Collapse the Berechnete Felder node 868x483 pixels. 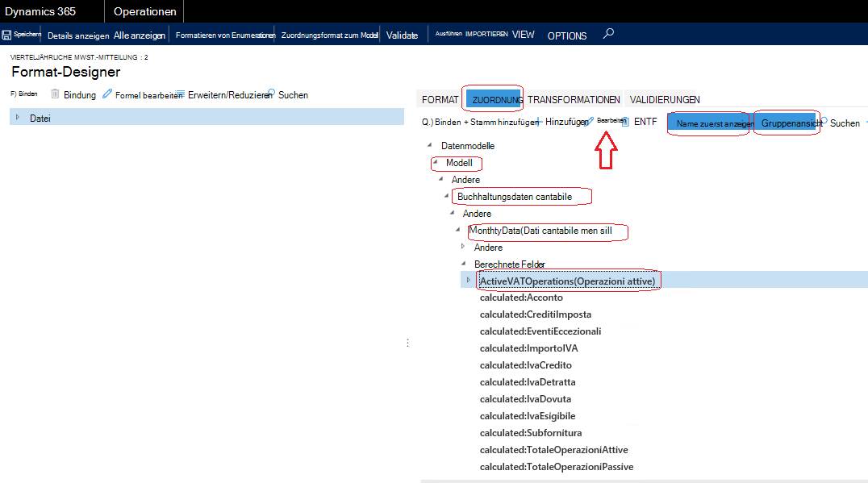tap(463, 264)
